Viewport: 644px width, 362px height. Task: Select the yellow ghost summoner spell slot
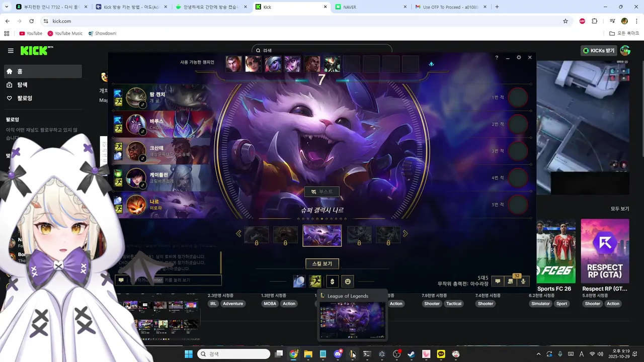pos(315,282)
